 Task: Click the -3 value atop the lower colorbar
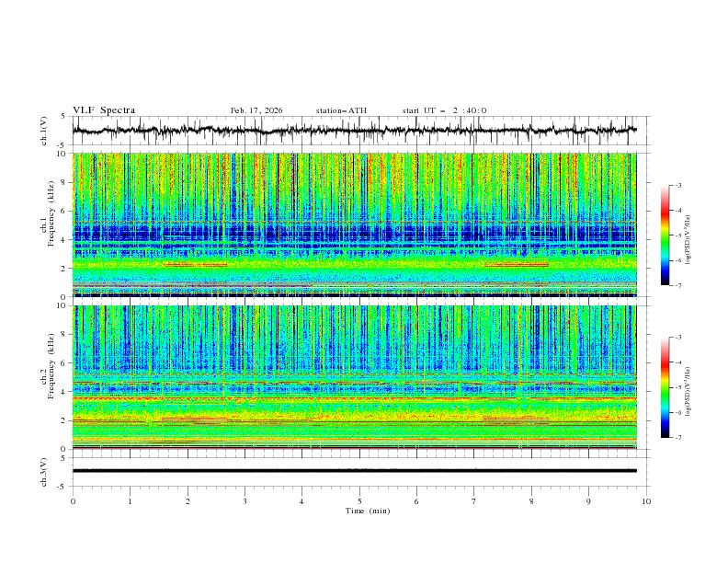coord(679,338)
